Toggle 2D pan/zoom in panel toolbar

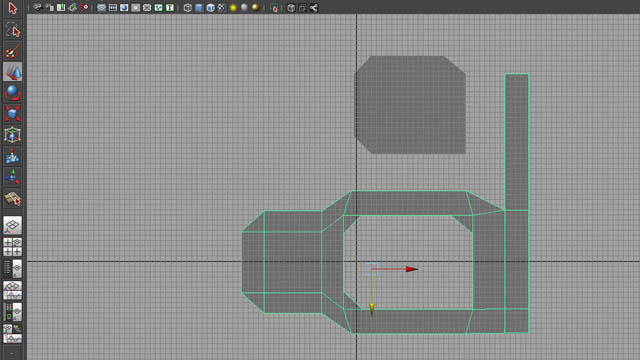pyautogui.click(x=84, y=7)
